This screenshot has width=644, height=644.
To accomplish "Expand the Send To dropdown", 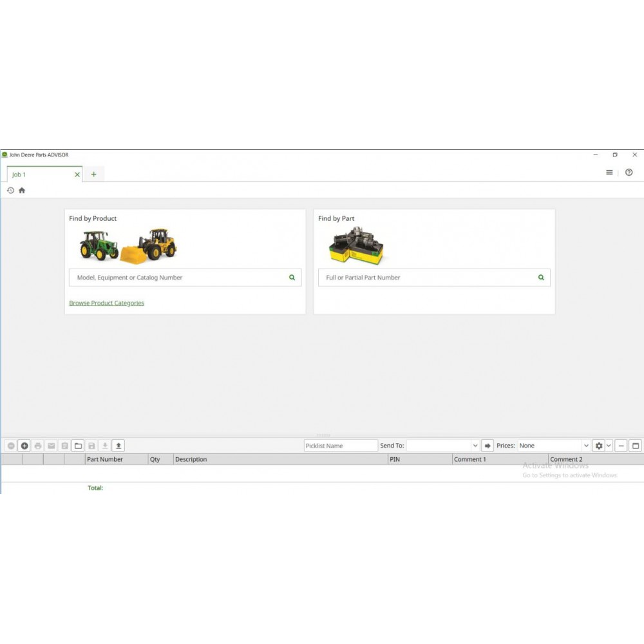I will [475, 446].
